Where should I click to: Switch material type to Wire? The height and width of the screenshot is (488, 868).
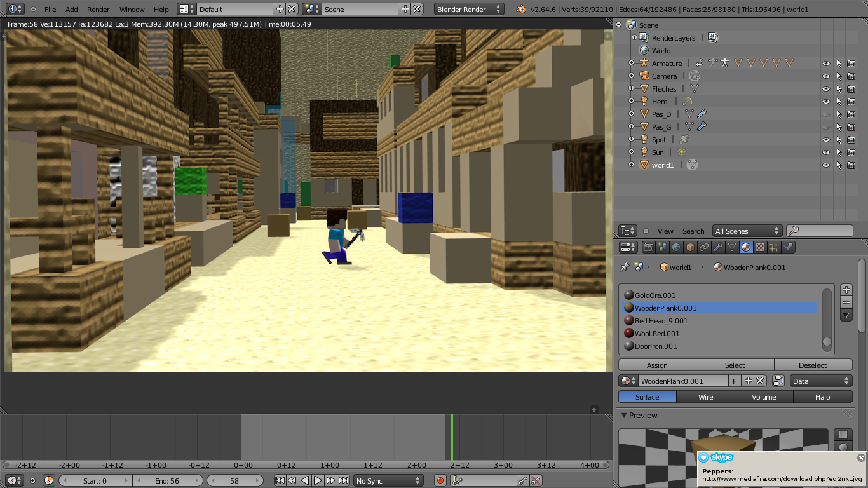(706, 396)
